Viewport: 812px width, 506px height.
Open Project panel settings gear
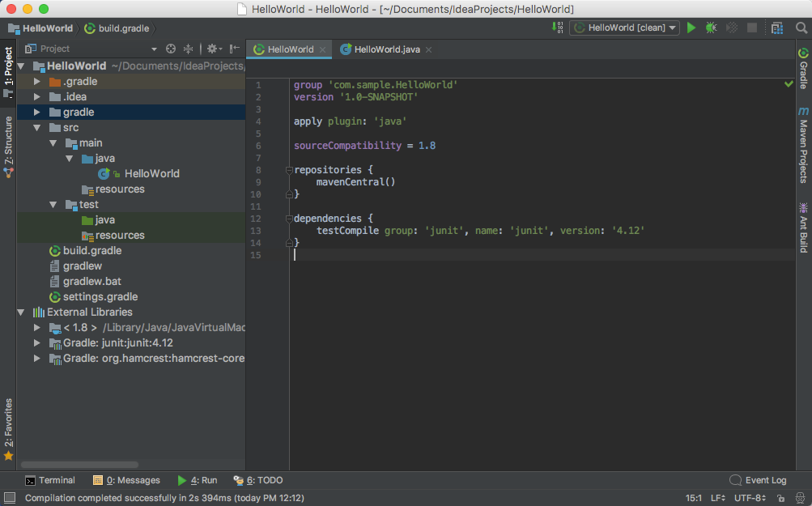tap(212, 49)
